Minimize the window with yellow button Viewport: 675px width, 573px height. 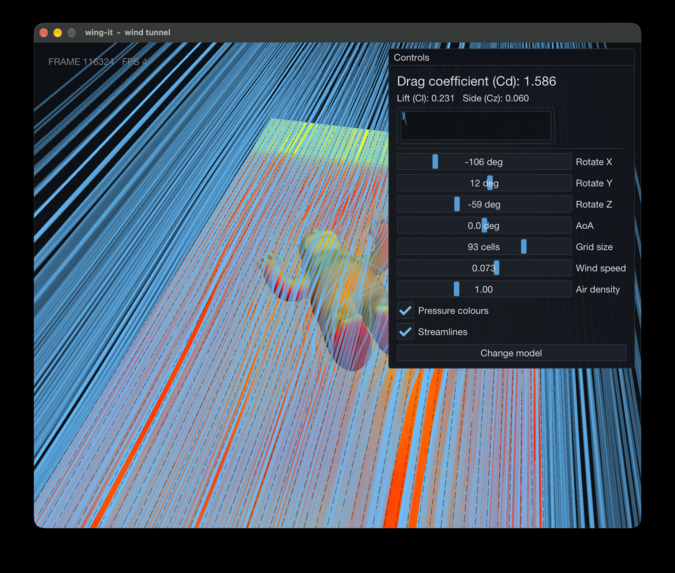58,33
